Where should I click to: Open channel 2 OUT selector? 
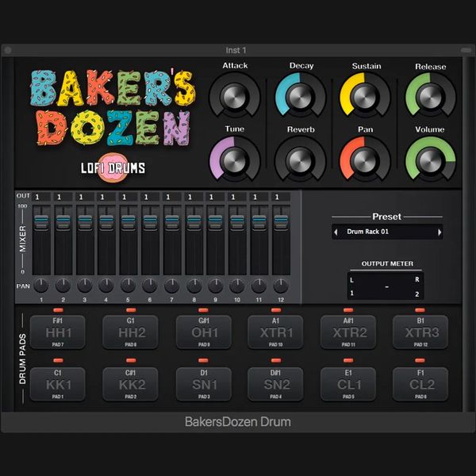point(63,197)
